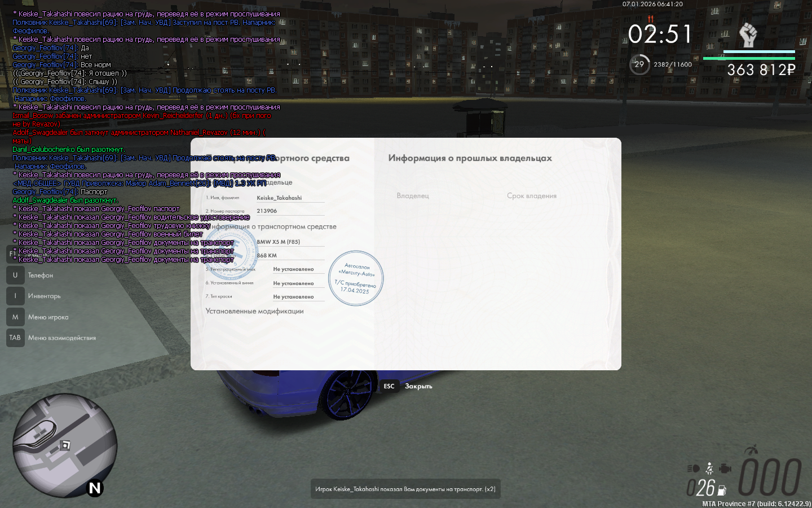Image resolution: width=812 pixels, height=508 pixels.
Task: Click the MTA Province #7 build label
Action: coord(756,503)
